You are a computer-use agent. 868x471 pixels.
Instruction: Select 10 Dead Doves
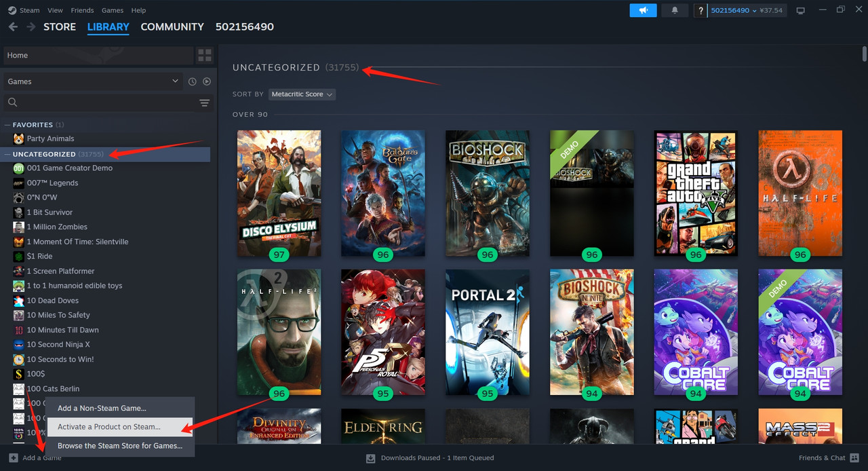point(52,301)
